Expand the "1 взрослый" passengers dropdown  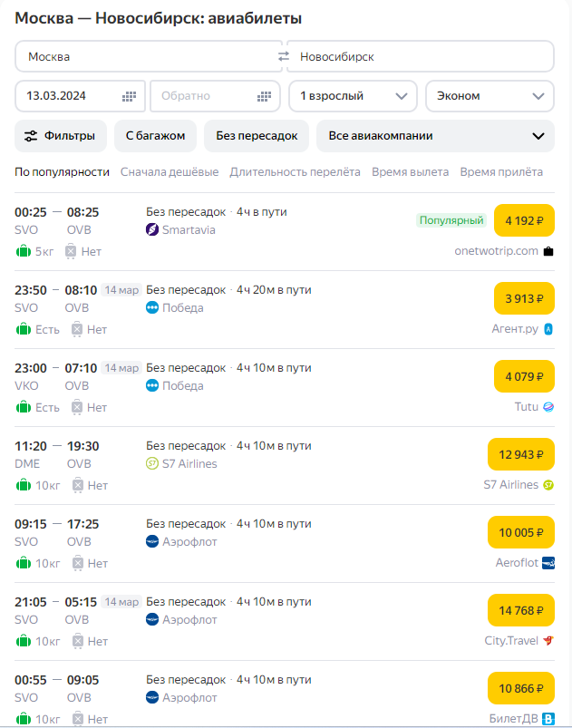click(x=353, y=96)
